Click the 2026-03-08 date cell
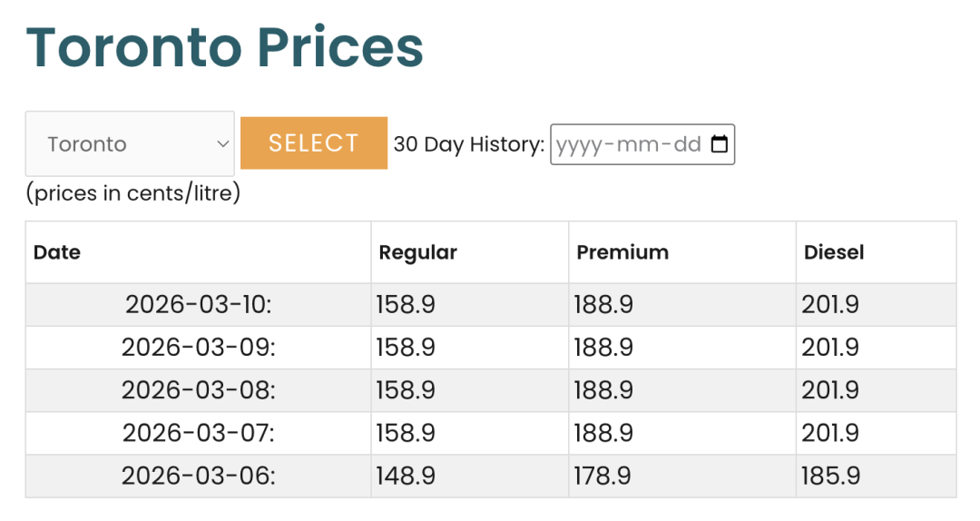The width and height of the screenshot is (980, 521). click(199, 390)
